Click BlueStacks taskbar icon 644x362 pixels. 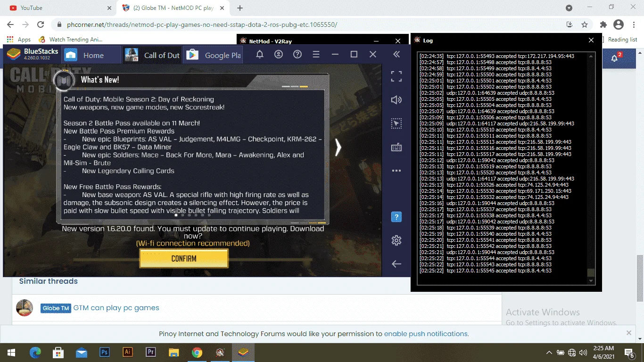coord(243,352)
